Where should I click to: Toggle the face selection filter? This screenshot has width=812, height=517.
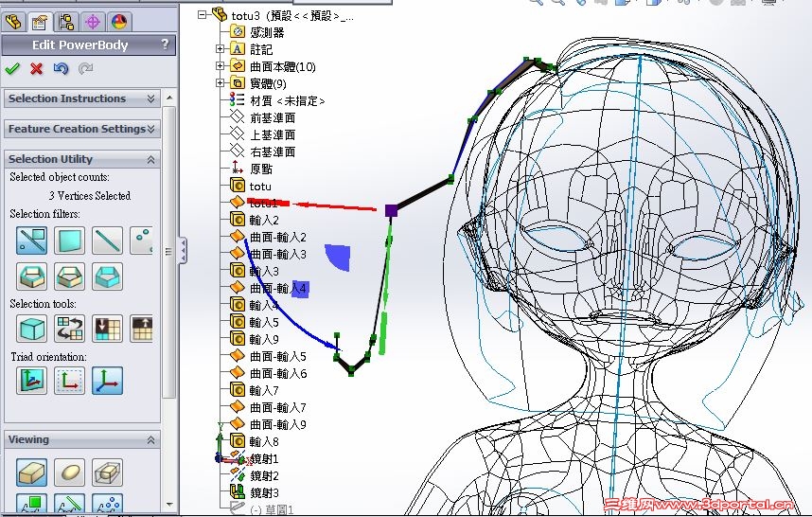click(69, 241)
